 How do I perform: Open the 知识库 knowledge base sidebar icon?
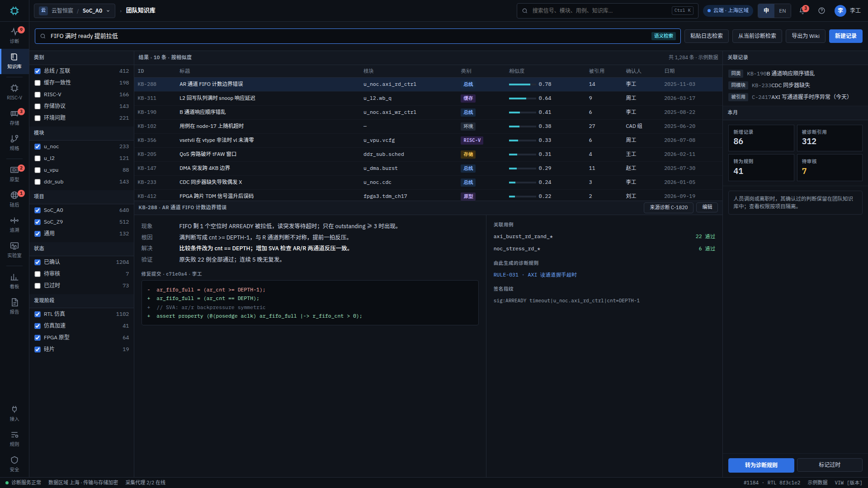(14, 61)
